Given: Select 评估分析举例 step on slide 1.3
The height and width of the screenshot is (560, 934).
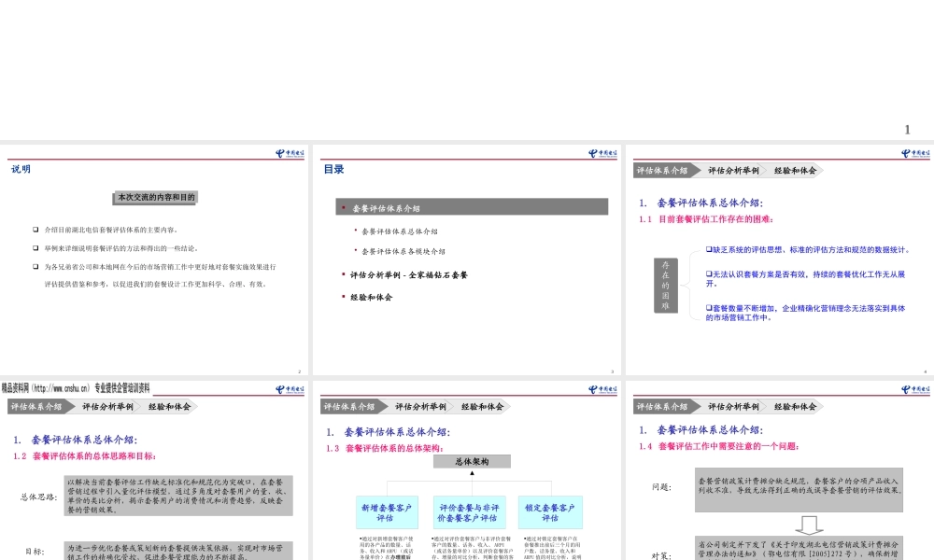Looking at the screenshot, I should [x=420, y=407].
